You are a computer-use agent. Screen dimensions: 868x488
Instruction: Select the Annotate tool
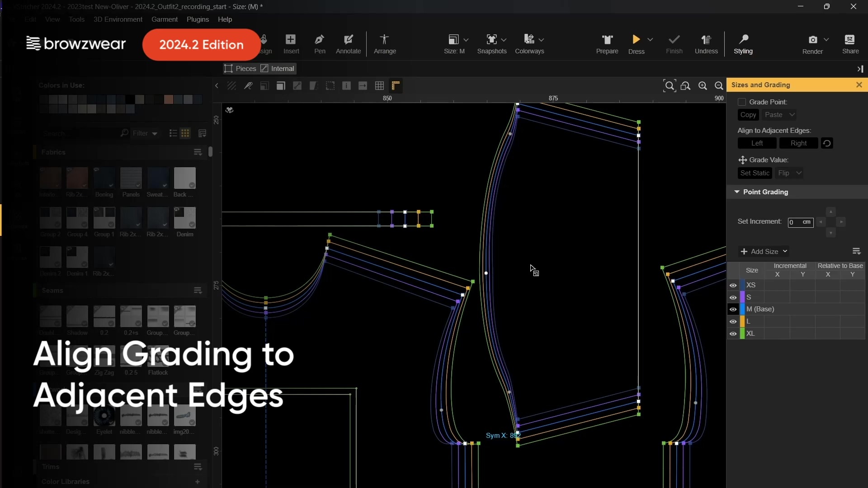click(348, 40)
